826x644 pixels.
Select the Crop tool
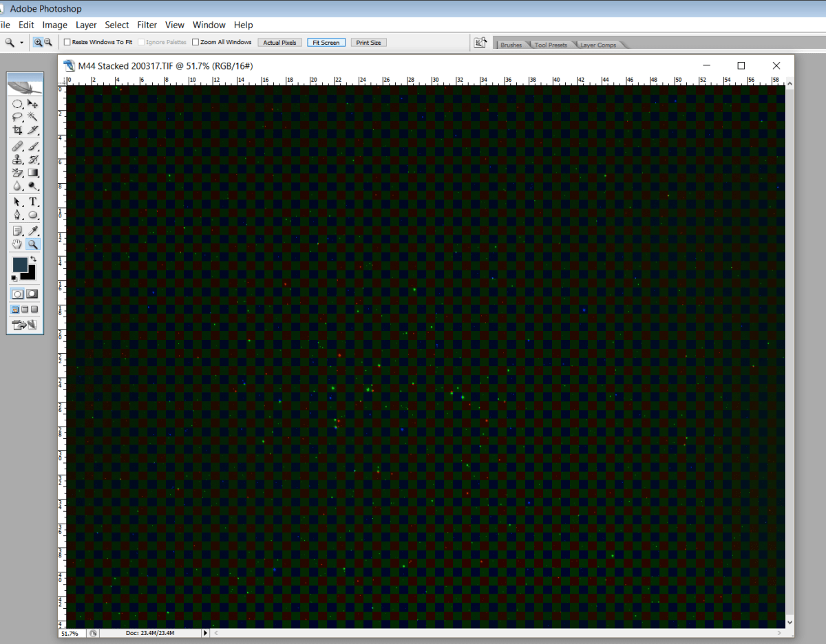point(18,130)
